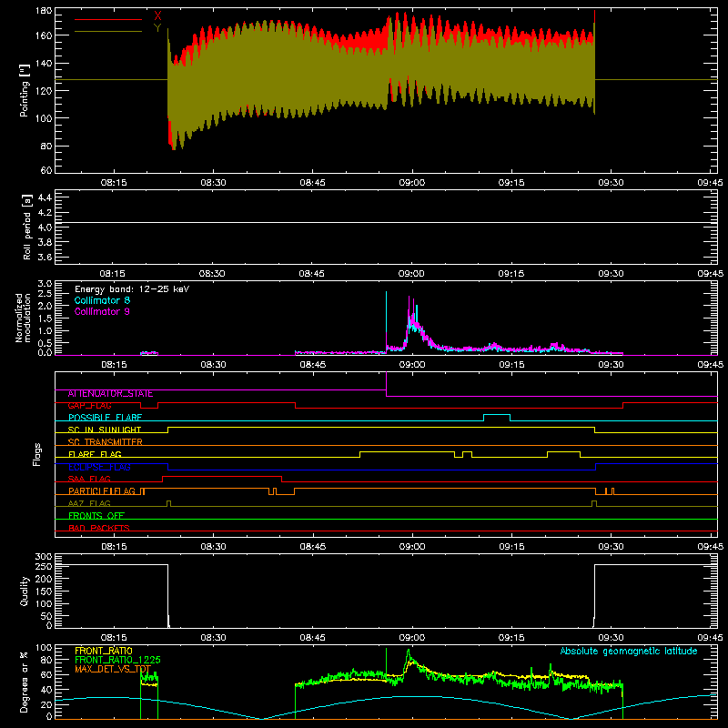Click the 140 tick value
The width and height of the screenshot is (728, 728).
44,64
